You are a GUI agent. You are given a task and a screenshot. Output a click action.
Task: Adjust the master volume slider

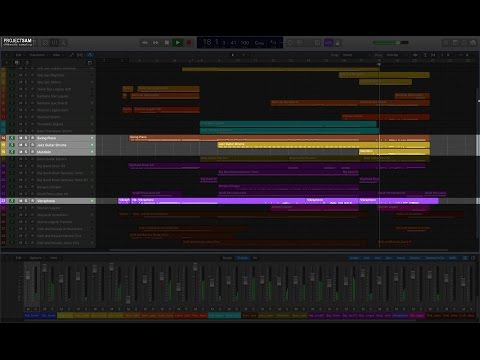click(x=391, y=43)
